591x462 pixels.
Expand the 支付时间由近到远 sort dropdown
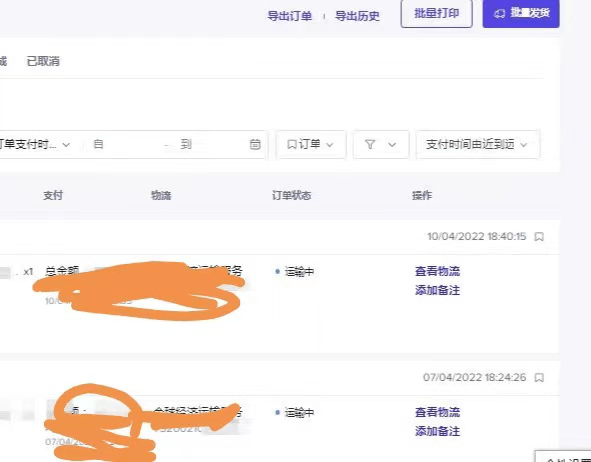pos(477,144)
